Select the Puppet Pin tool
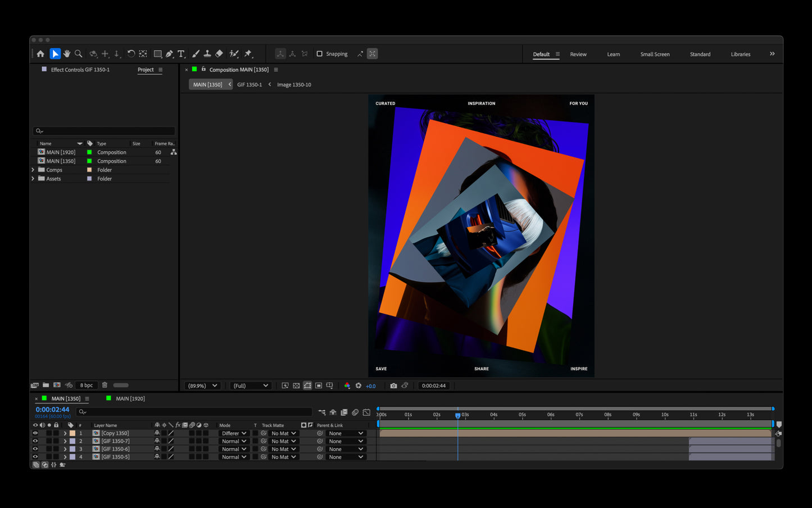812x508 pixels. point(248,54)
